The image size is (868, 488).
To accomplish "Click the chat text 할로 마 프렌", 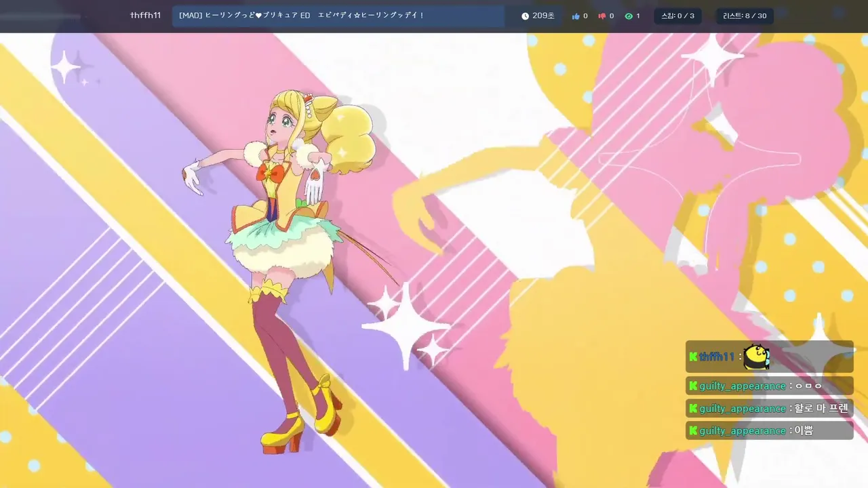I will pos(821,408).
